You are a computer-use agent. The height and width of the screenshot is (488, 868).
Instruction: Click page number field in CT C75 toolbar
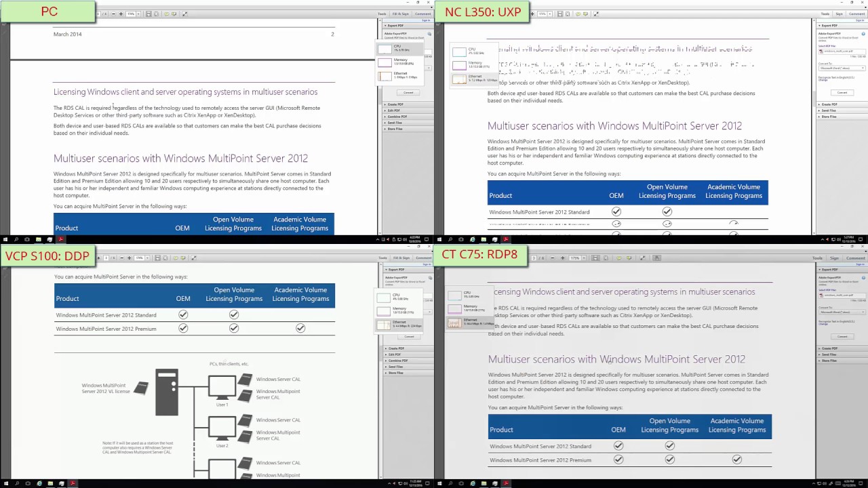point(534,258)
